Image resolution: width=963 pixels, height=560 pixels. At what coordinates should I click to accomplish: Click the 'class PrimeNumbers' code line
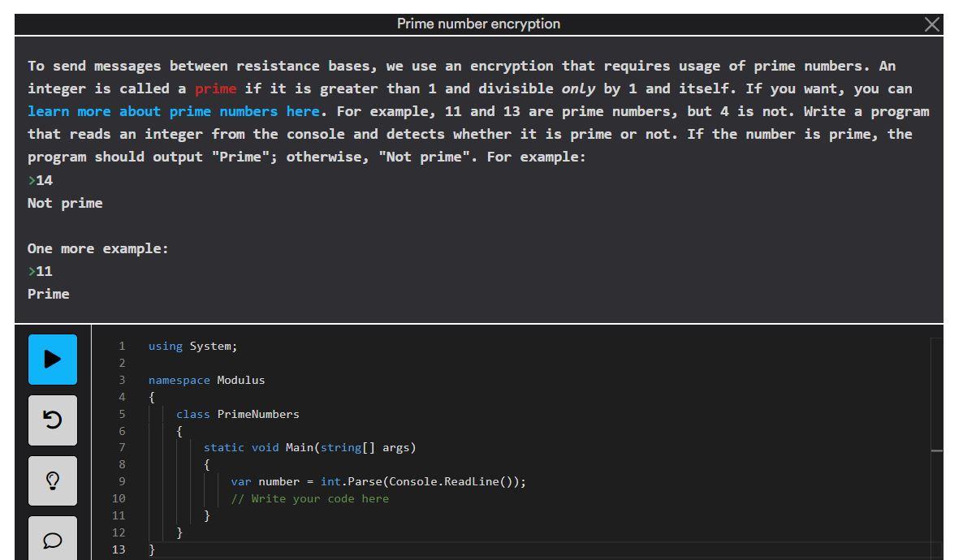(x=238, y=414)
